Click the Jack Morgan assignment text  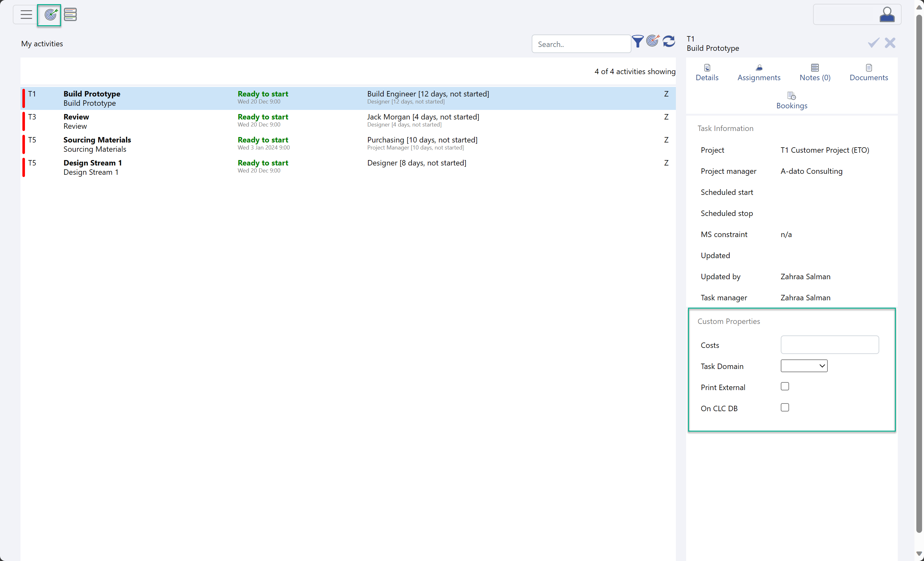pyautogui.click(x=423, y=117)
